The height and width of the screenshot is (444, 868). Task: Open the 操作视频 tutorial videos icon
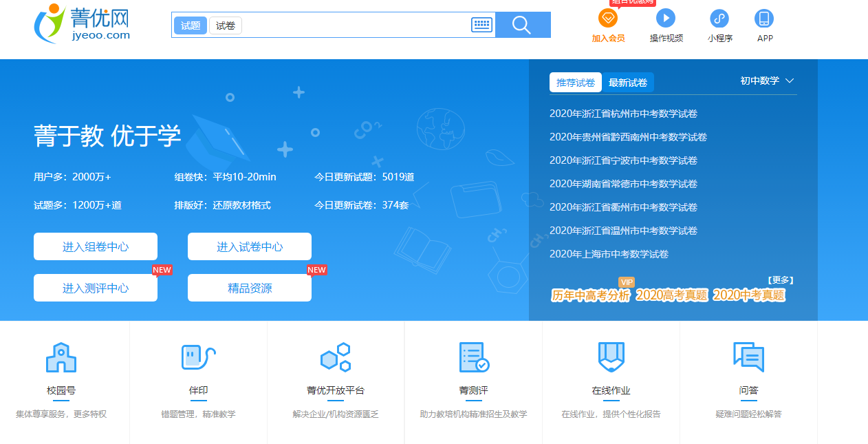point(665,19)
